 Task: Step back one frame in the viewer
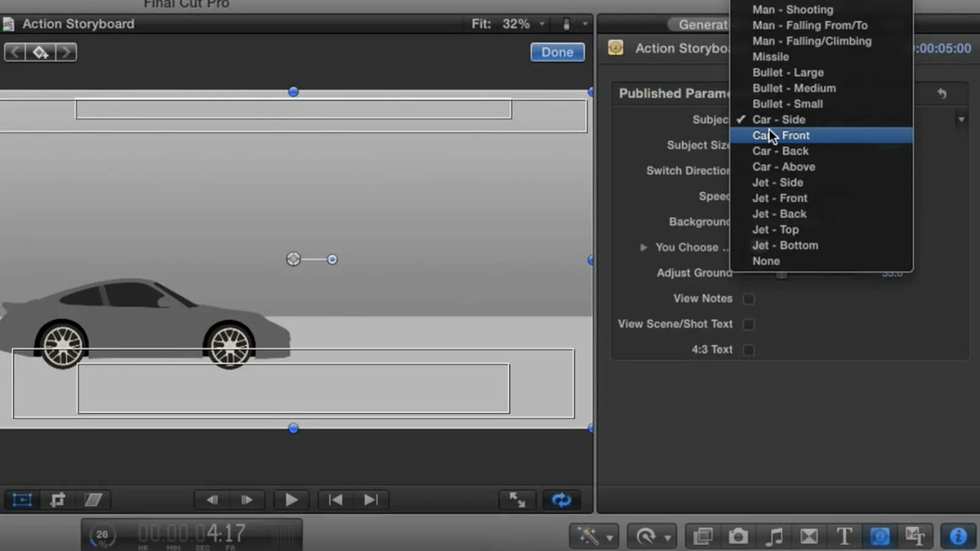point(212,500)
